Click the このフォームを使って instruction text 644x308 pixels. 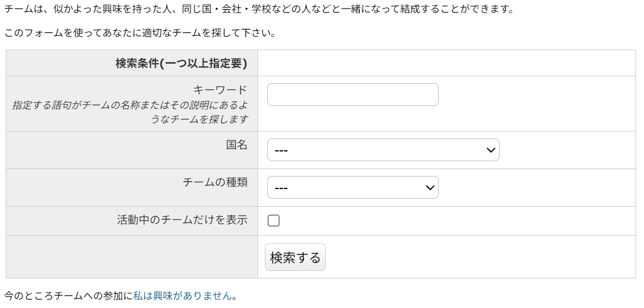click(140, 32)
